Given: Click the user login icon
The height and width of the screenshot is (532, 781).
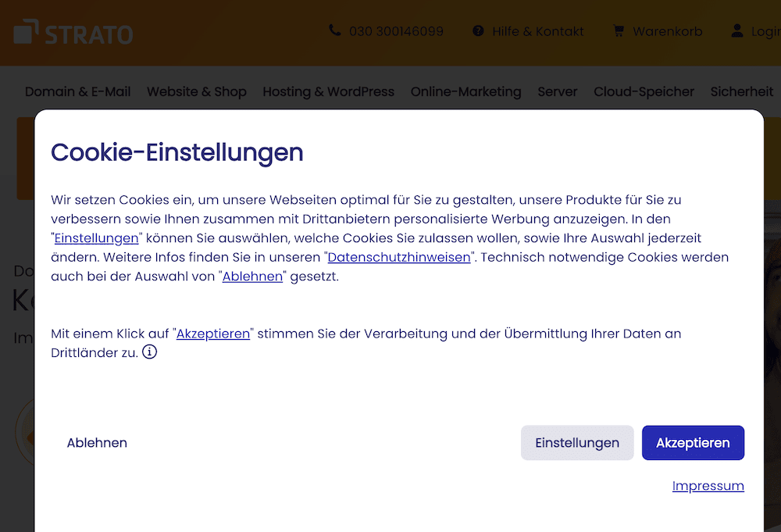Looking at the screenshot, I should (x=736, y=31).
